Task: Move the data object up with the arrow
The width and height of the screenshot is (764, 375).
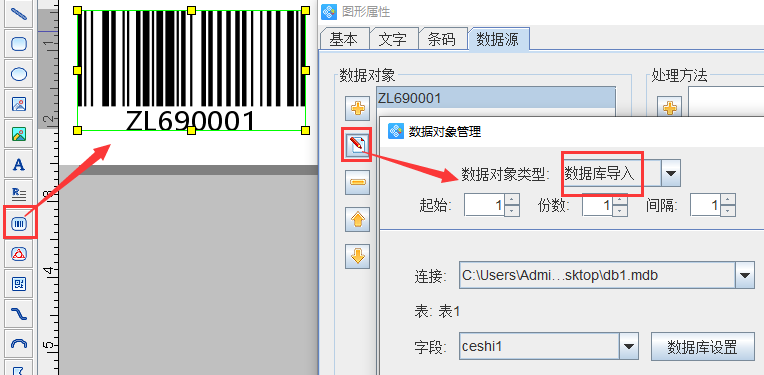Action: [x=358, y=219]
